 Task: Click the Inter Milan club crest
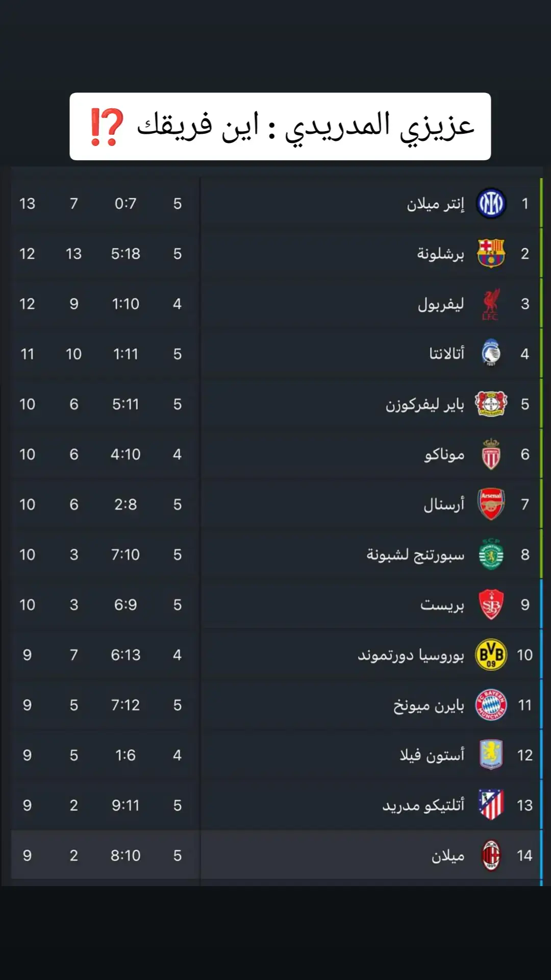[491, 204]
